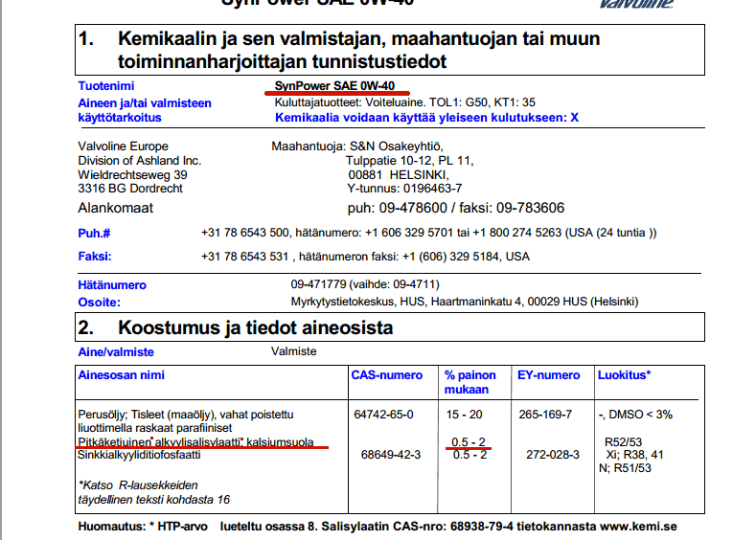Click the 'Valmiste' value

click(293, 351)
